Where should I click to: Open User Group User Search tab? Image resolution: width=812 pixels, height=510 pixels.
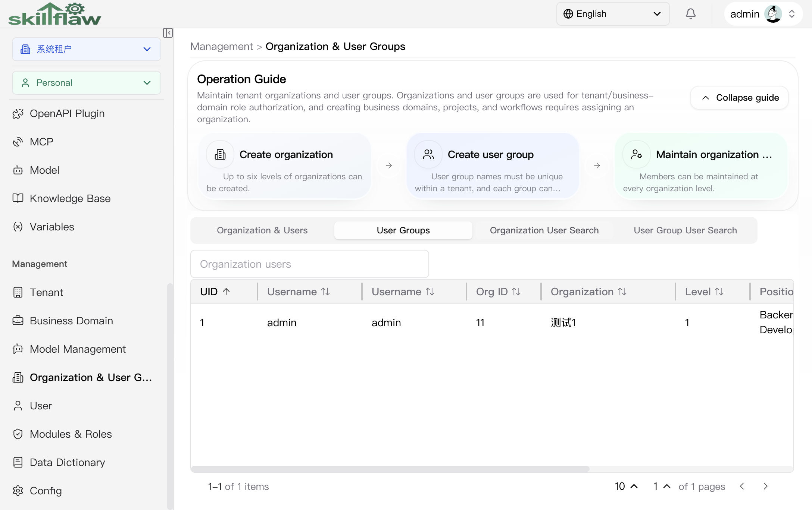click(x=685, y=230)
